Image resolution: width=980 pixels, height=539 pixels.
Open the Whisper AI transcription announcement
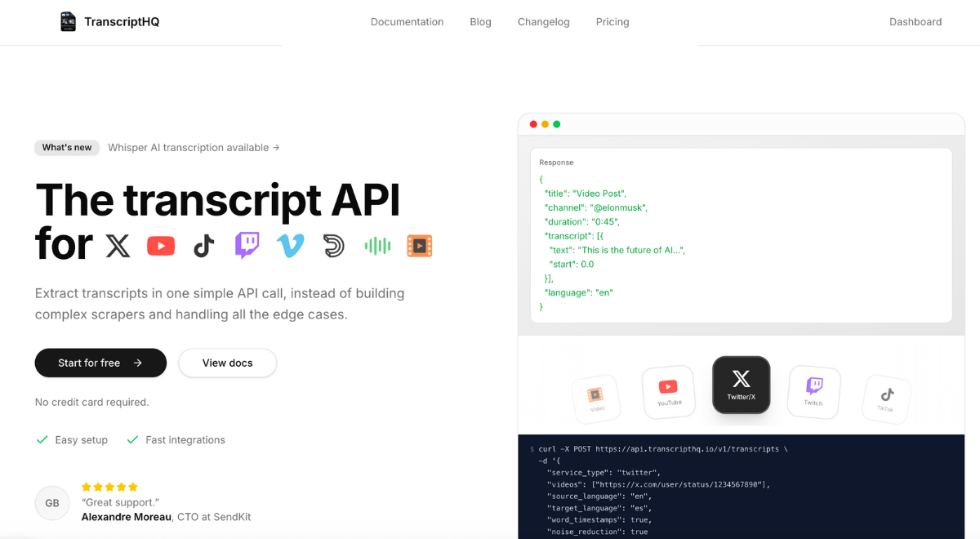pyautogui.click(x=194, y=147)
